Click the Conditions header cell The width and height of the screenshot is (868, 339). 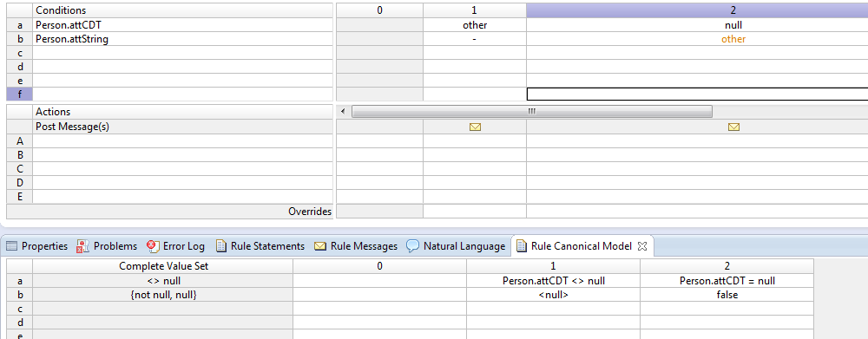click(183, 10)
